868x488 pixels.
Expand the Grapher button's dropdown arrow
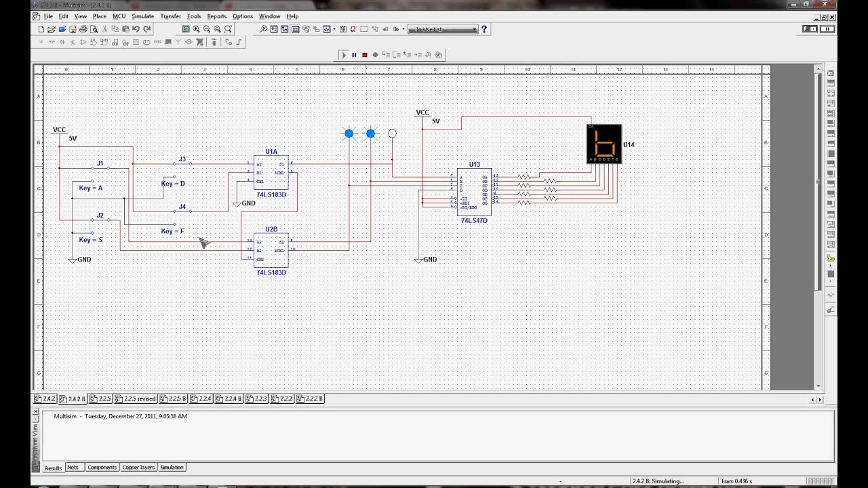pyautogui.click(x=334, y=29)
